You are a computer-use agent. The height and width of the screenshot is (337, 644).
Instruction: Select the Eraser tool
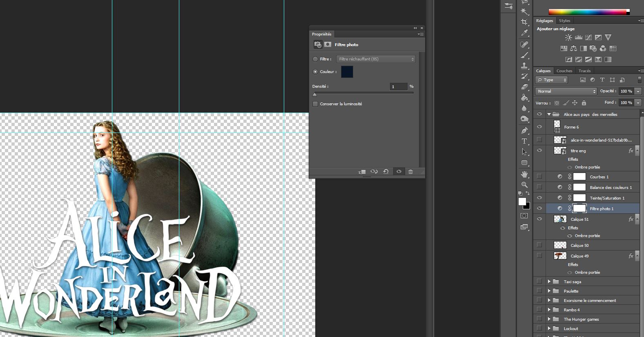524,87
